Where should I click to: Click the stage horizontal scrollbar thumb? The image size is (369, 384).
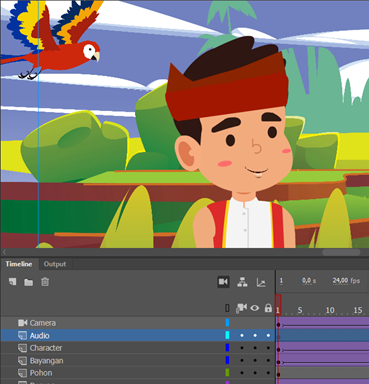[x=341, y=252]
